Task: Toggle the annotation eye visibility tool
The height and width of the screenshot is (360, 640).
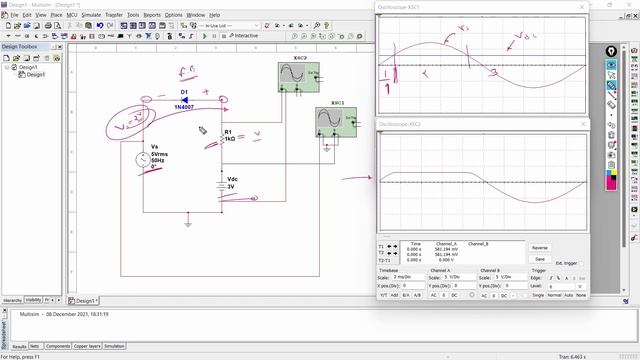Action: coord(611,64)
